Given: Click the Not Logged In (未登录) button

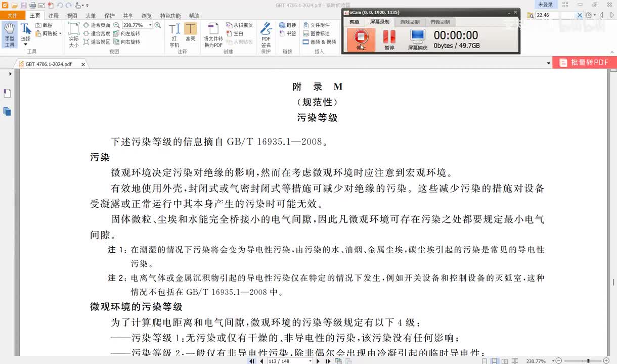Looking at the screenshot, I should tap(545, 5).
